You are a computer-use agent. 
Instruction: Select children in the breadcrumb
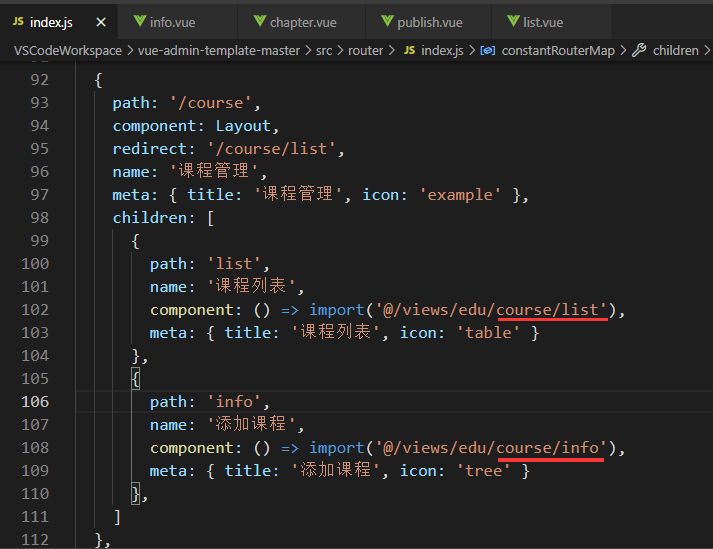pyautogui.click(x=675, y=50)
